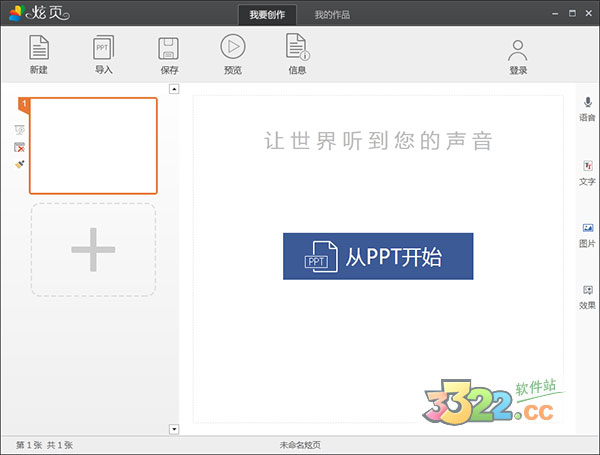600x455 pixels.
Task: Click the greyed presentation icon beside slide 1
Action: (20, 130)
